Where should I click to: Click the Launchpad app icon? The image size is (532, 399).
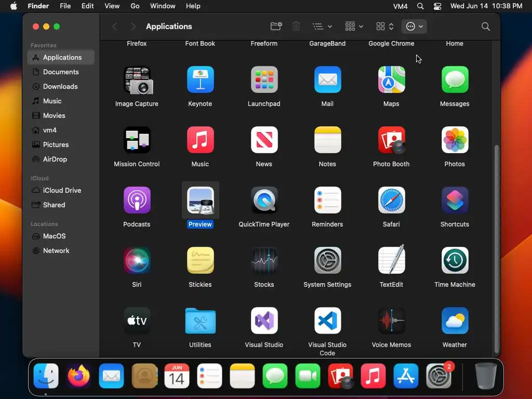[264, 79]
